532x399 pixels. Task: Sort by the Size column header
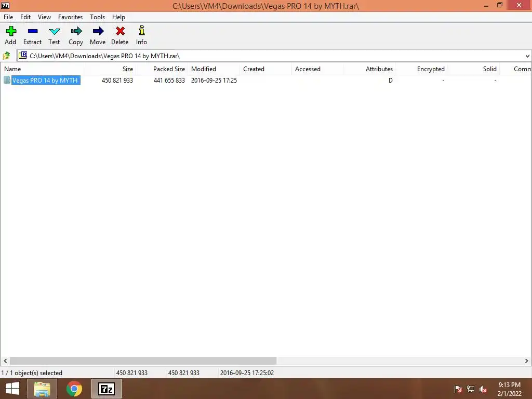point(110,69)
